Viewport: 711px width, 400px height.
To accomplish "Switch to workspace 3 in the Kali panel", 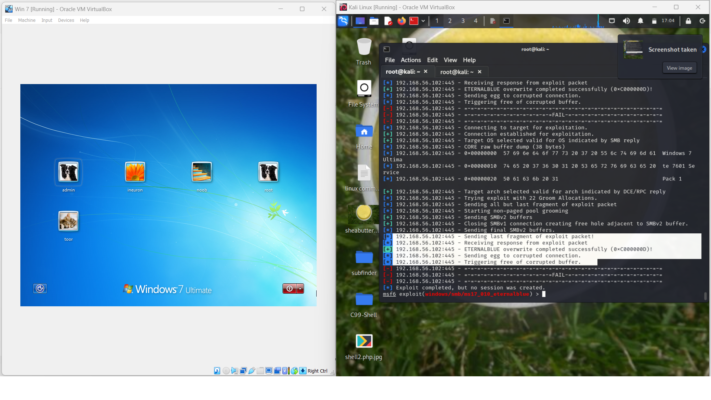I will pyautogui.click(x=463, y=21).
